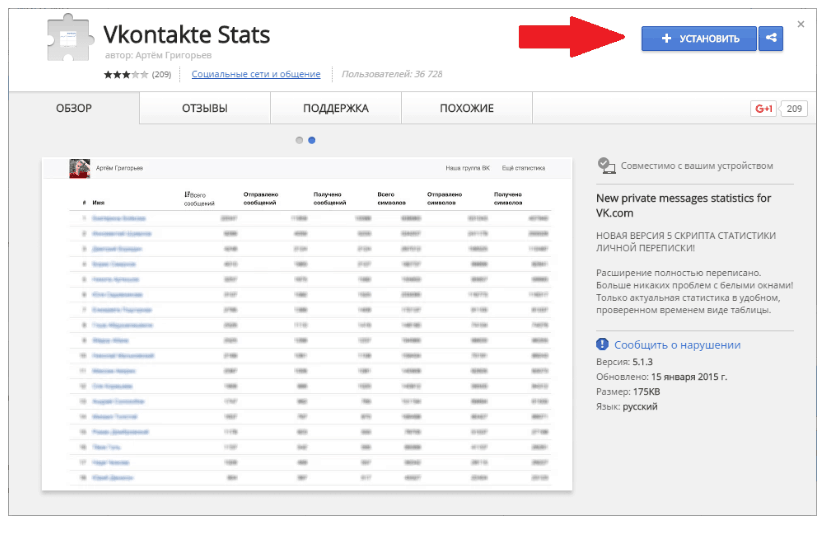Screen dimensions: 825x540
Task: Open Социальные сети и общение category link
Action: pos(256,75)
